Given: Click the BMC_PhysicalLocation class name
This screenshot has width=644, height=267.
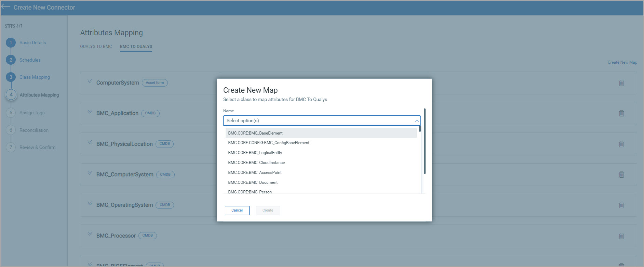Looking at the screenshot, I should point(124,144).
